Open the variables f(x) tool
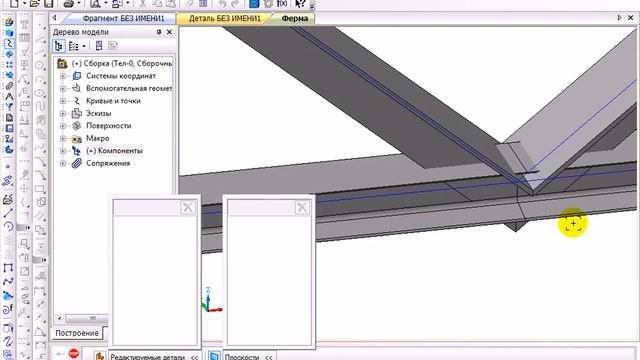Image resolution: width=640 pixels, height=360 pixels. [282, 4]
